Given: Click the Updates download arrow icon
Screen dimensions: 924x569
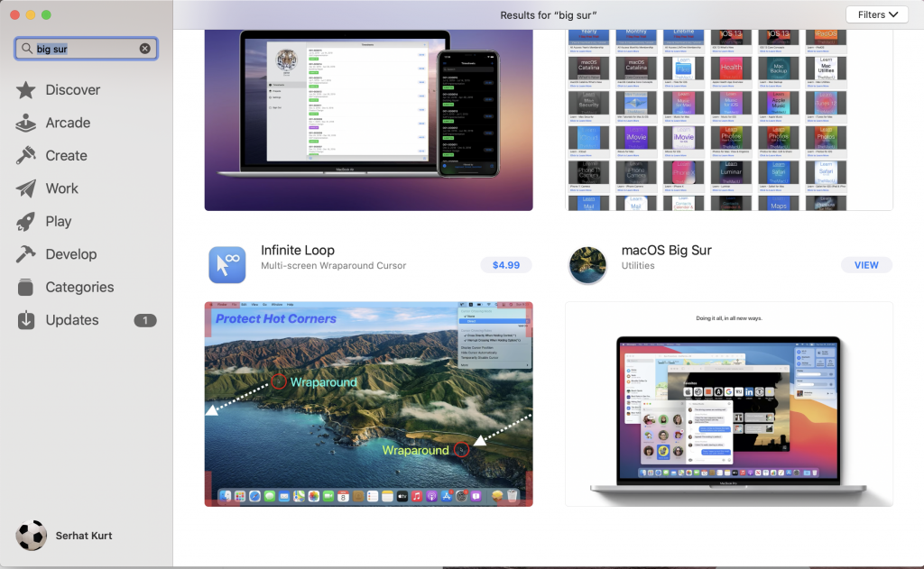Looking at the screenshot, I should point(25,320).
